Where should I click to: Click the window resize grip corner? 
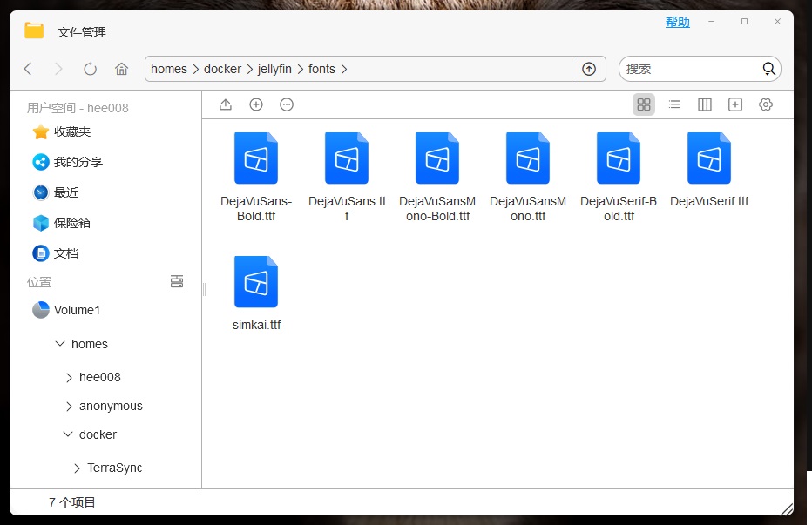(787, 509)
